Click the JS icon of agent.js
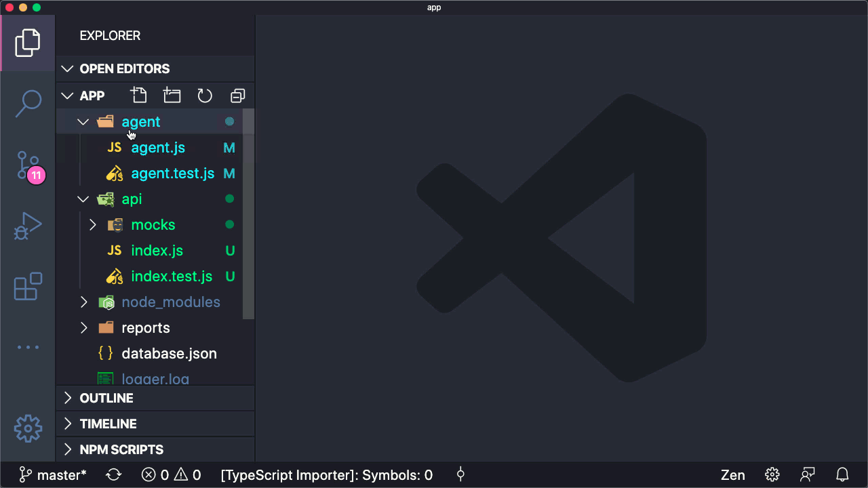Screen dimensions: 868x488 pos(115,148)
